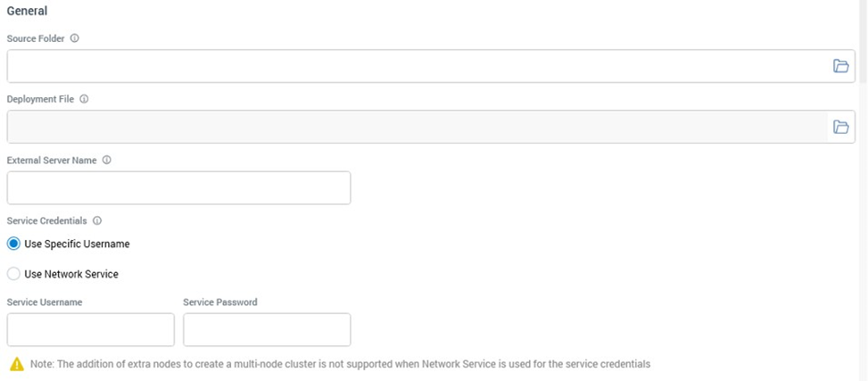Click the Service Password input field
Screen dimensions: 868x381
[267, 329]
